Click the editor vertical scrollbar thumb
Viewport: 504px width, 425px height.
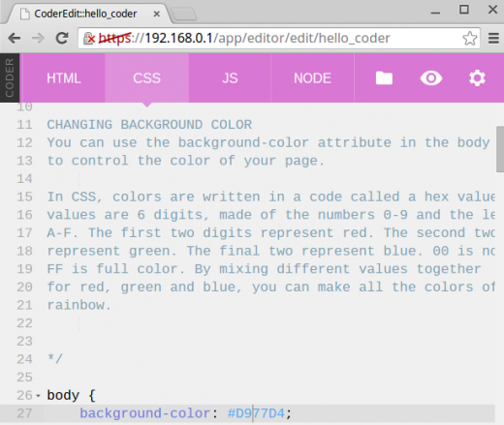coord(500,149)
